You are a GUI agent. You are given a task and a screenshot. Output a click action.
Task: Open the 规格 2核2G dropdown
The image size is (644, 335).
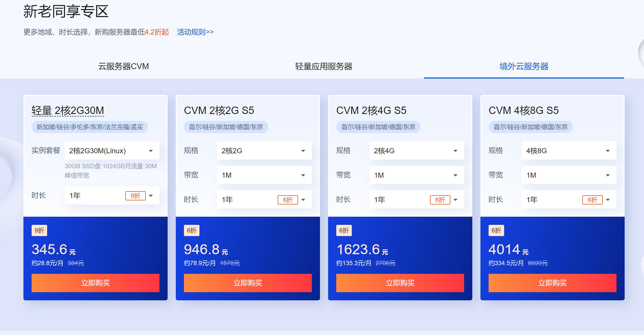click(264, 151)
